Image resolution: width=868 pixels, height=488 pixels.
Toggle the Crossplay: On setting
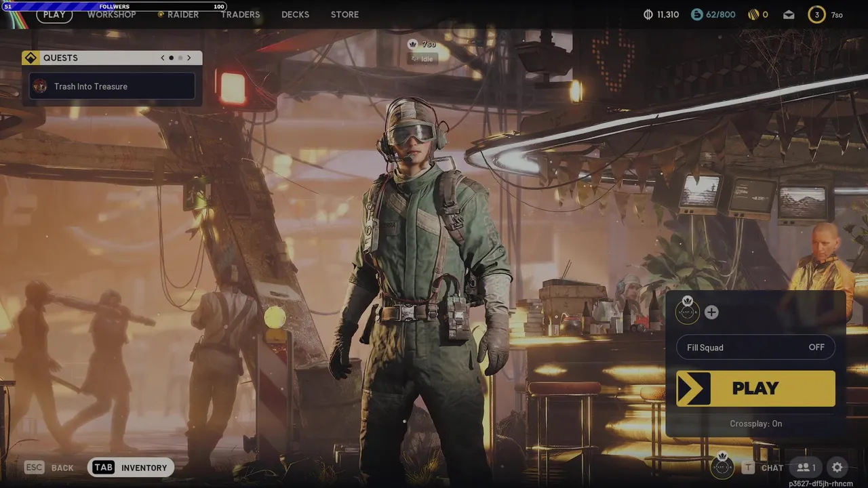pos(755,424)
